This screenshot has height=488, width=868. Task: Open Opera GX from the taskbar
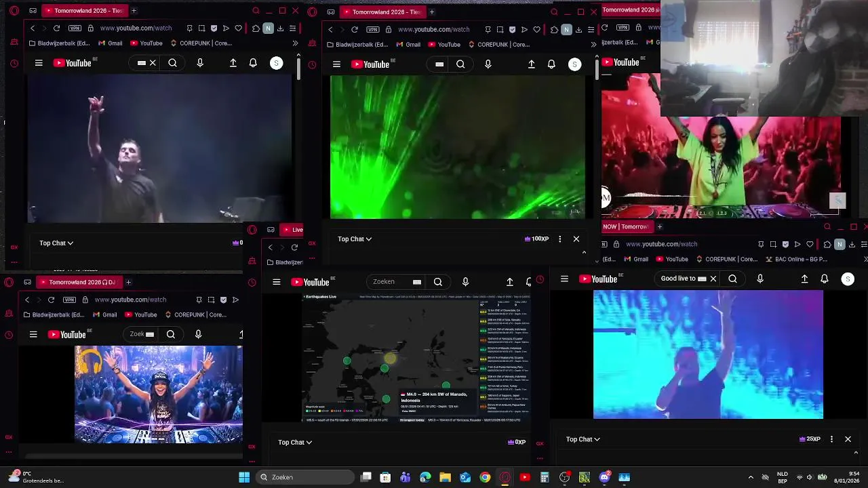tap(505, 477)
